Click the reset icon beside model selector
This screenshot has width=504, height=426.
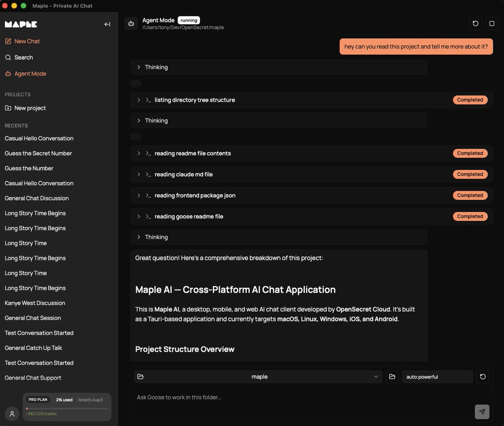pyautogui.click(x=483, y=376)
